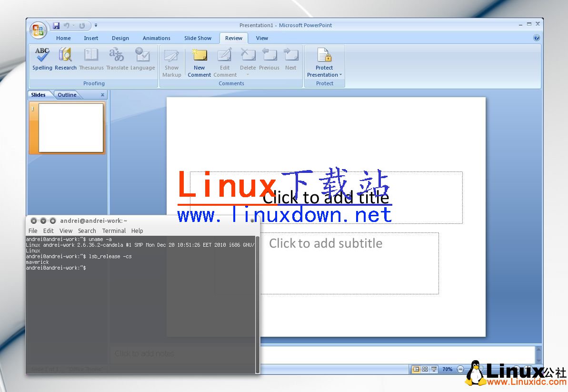Open the Language settings tool
Image resolution: width=568 pixels, height=392 pixels.
[x=142, y=59]
